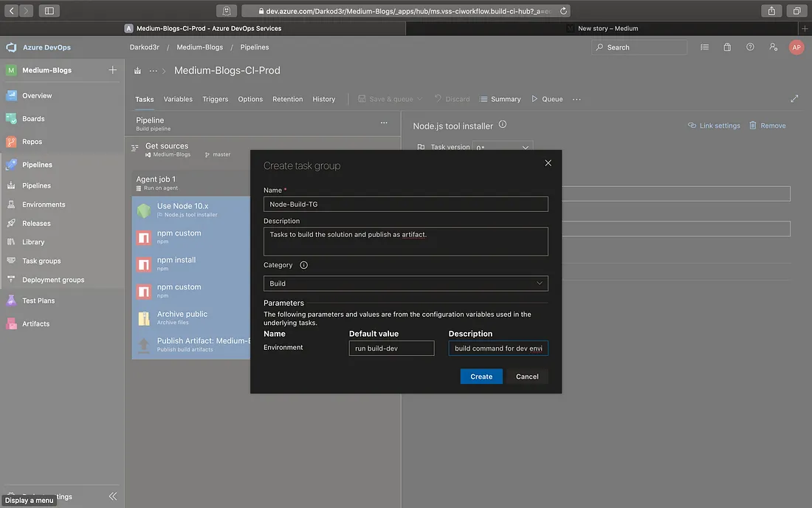Viewport: 812px width, 508px height.
Task: Click the header Search box
Action: 639,47
